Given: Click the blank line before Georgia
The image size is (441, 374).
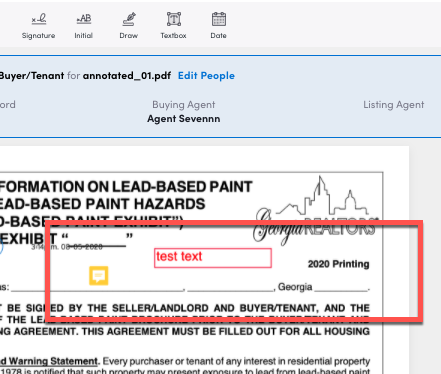Looking at the screenshot, I should pyautogui.click(x=230, y=288).
